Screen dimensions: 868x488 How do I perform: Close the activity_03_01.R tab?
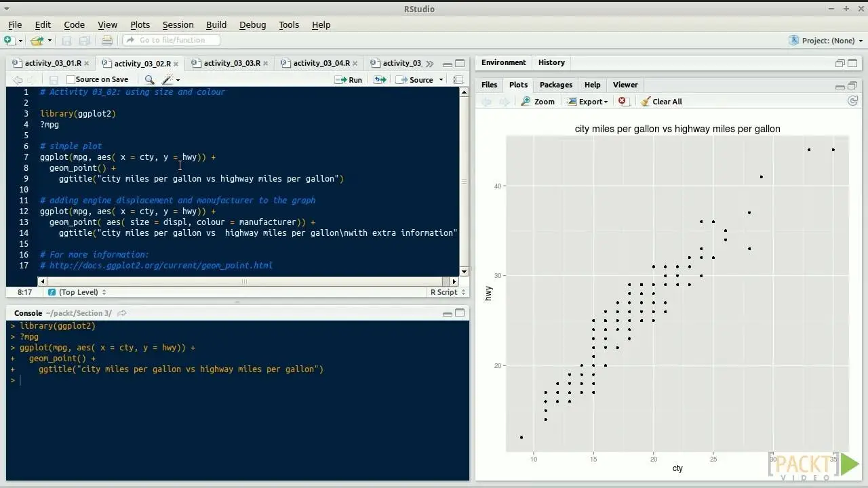86,64
